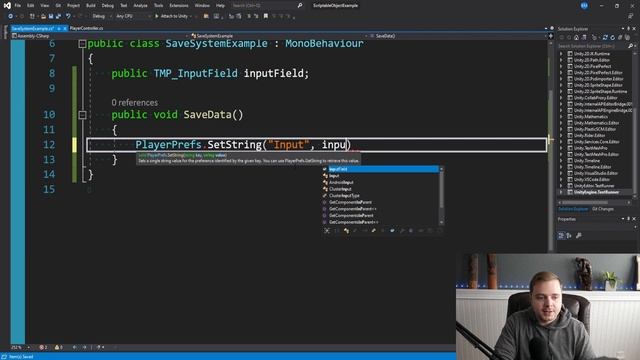The width and height of the screenshot is (640, 360).
Task: Toggle the first IntelliSense filter icon
Action: [x=327, y=231]
